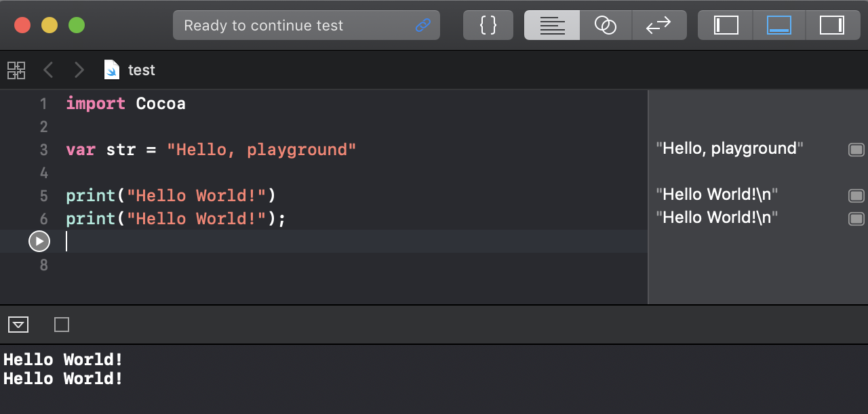Show the Standard editor view
The image size is (868, 414).
point(552,25)
